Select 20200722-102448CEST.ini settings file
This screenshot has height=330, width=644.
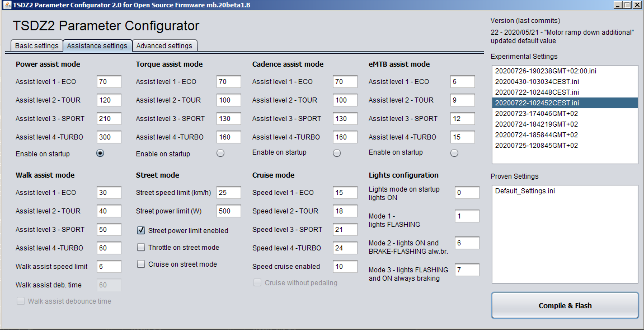tap(565, 92)
